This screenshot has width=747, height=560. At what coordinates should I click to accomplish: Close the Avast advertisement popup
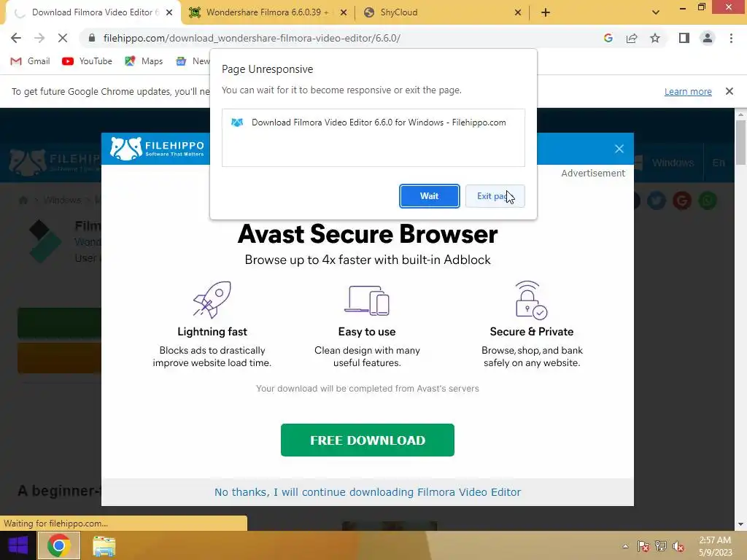coord(619,149)
